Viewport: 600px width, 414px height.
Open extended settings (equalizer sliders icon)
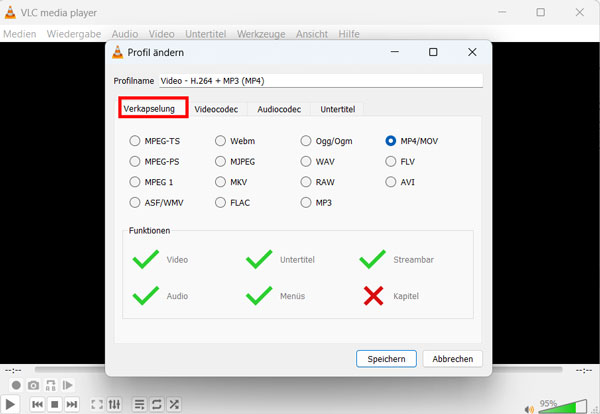click(114, 404)
